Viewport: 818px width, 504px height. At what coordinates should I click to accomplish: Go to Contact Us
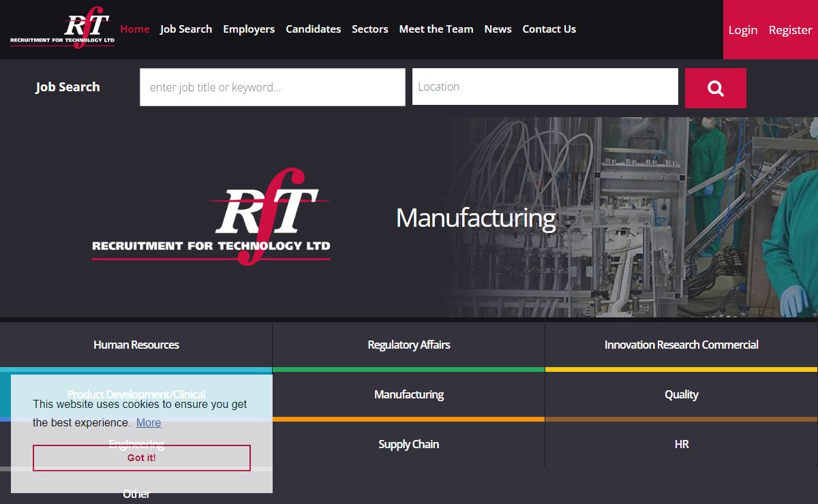[549, 29]
